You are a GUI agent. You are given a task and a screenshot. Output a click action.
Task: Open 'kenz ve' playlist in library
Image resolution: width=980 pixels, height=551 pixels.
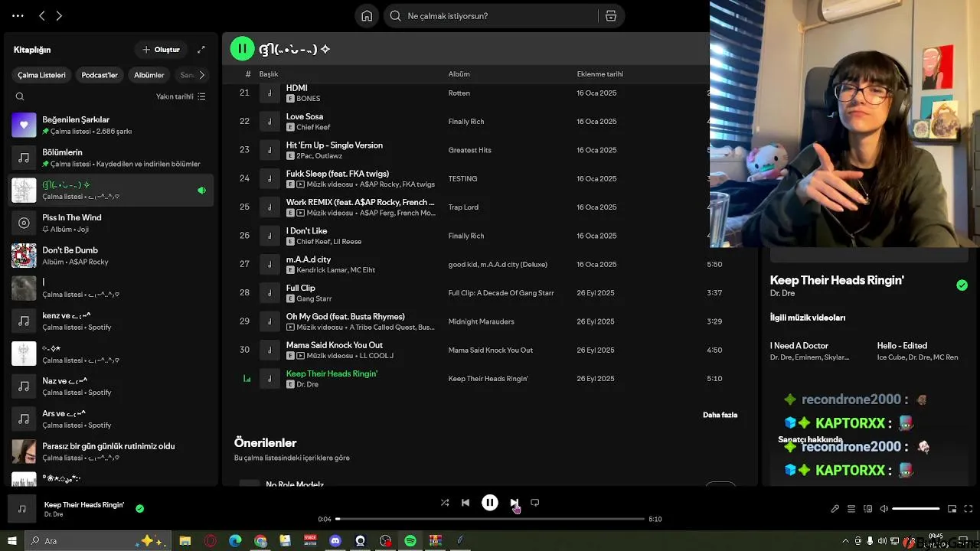coord(112,321)
